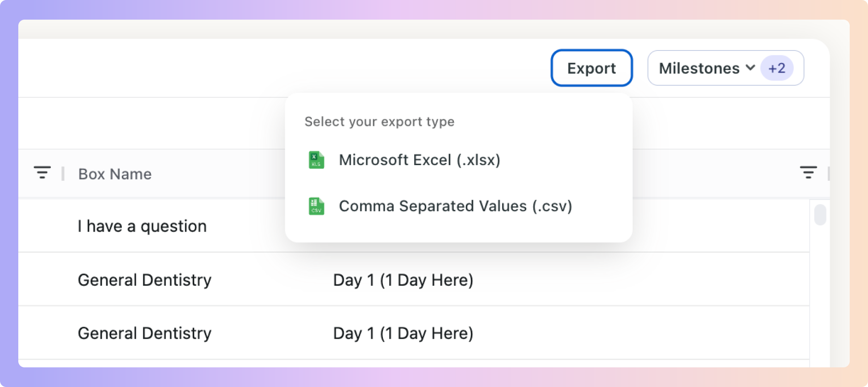Click the "Select your export type" heading
The image size is (868, 387).
click(379, 121)
